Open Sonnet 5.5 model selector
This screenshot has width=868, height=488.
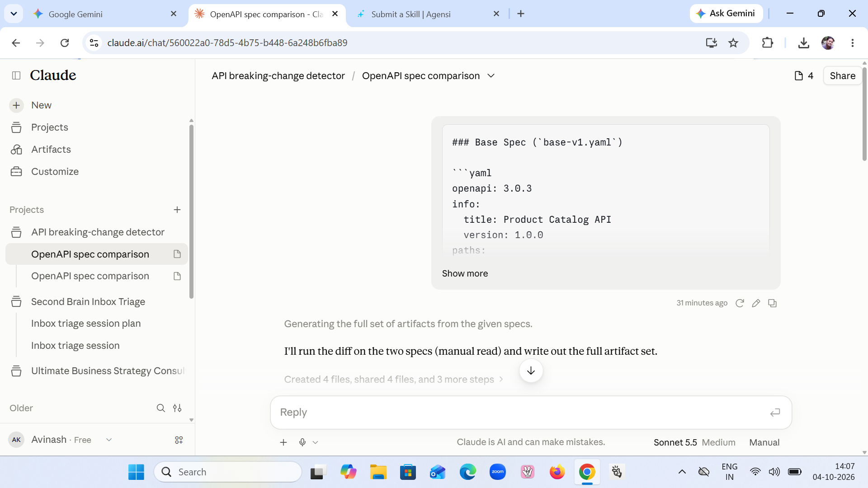pyautogui.click(x=694, y=442)
